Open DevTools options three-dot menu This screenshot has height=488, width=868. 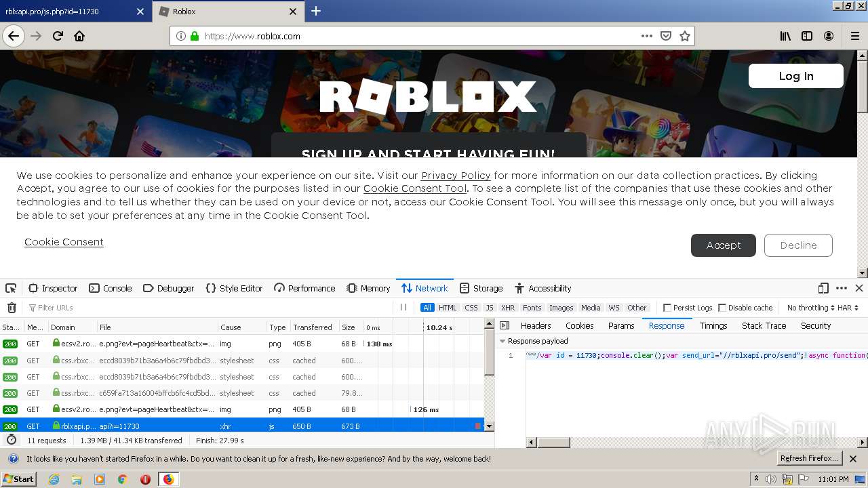842,288
